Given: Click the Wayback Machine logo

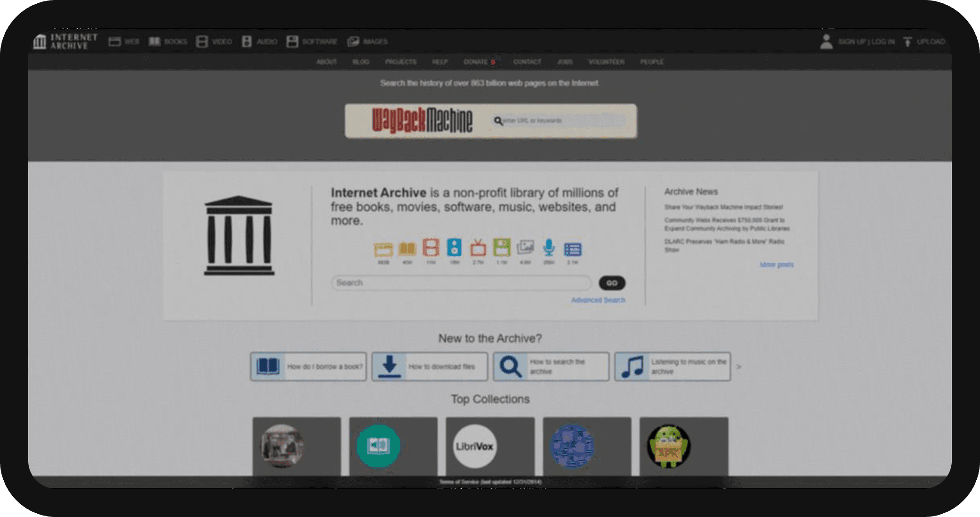Looking at the screenshot, I should click(x=422, y=121).
